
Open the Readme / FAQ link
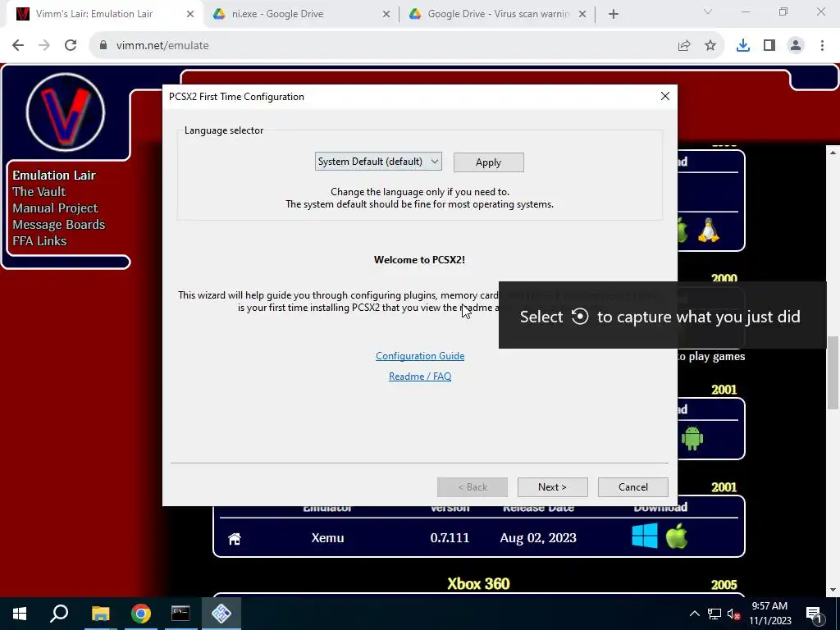420,376
